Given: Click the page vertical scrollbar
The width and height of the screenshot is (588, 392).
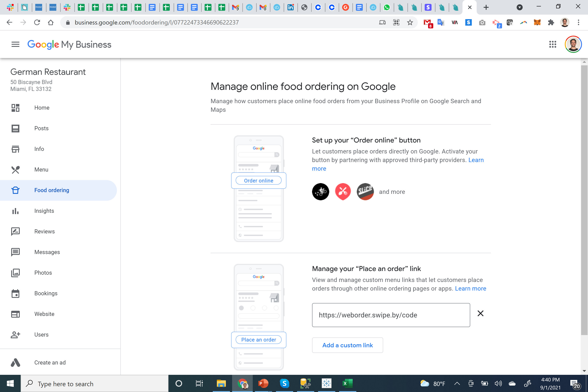Looking at the screenshot, I should [x=584, y=200].
